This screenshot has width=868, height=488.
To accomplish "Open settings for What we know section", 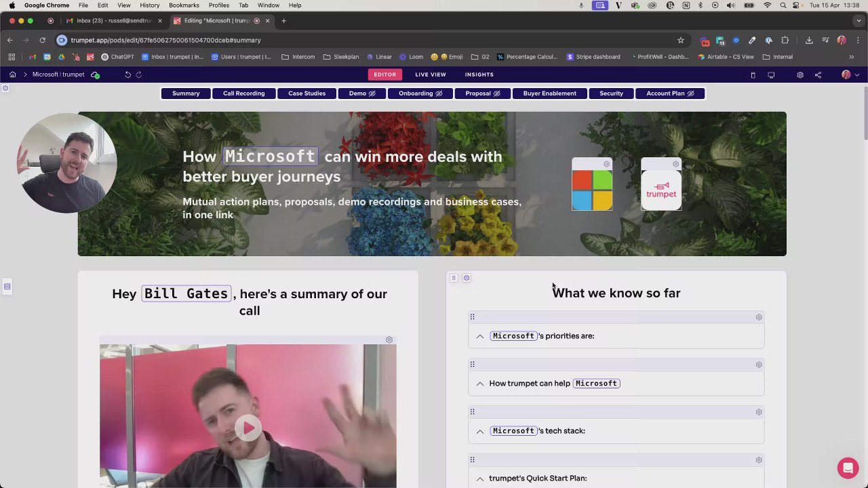I will (x=467, y=278).
